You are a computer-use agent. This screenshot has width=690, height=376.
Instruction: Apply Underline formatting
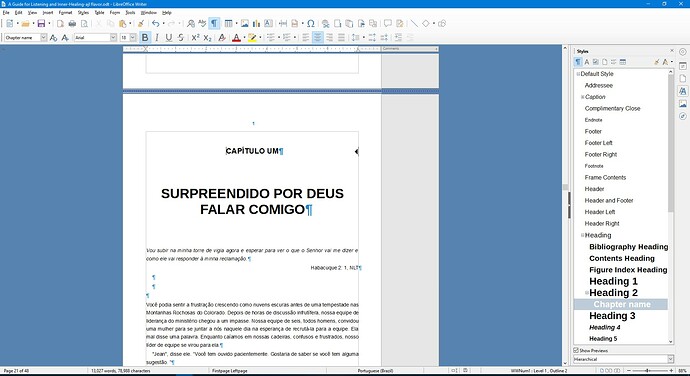tap(169, 38)
